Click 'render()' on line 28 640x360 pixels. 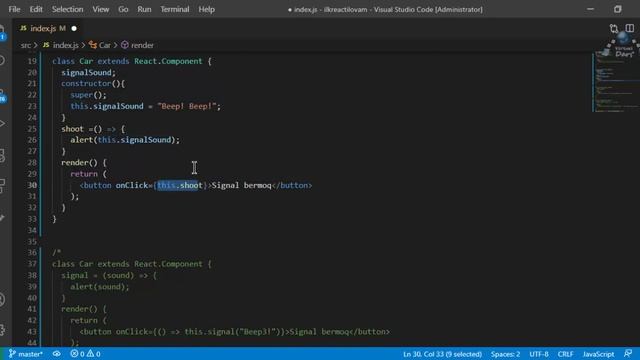coord(79,162)
